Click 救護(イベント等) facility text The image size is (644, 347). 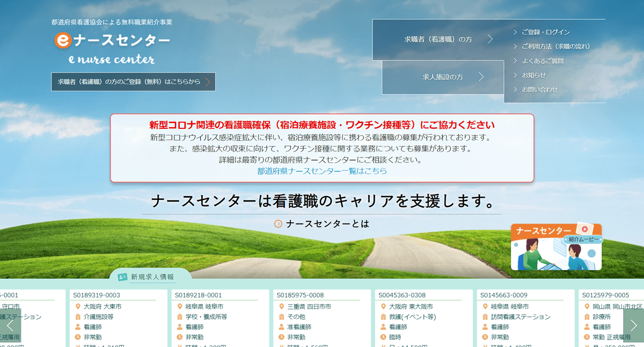click(x=413, y=317)
